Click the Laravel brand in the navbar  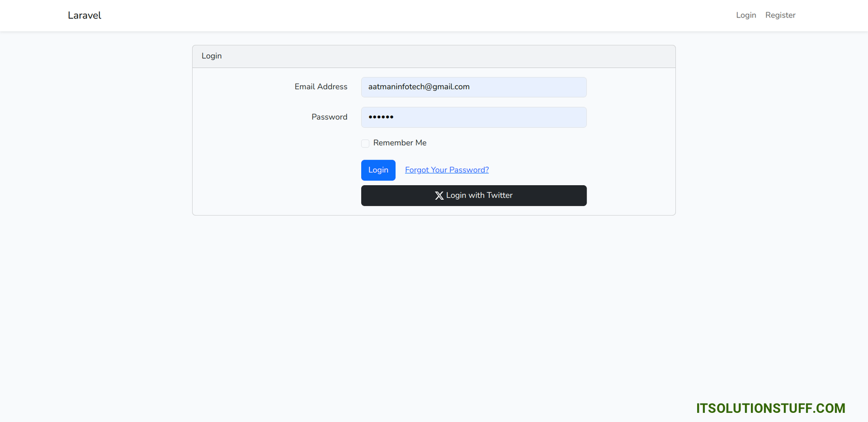pos(85,15)
